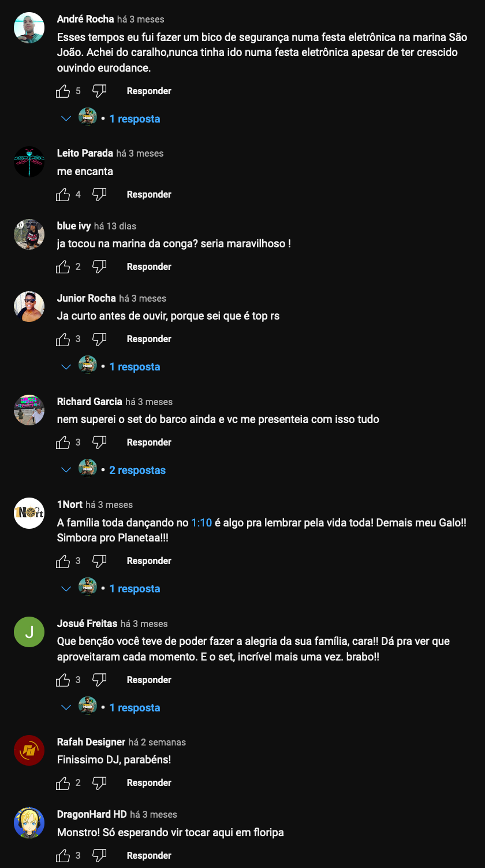Open 1Nort's channel avatar
Viewport: 485px width, 868px height.
click(x=29, y=513)
